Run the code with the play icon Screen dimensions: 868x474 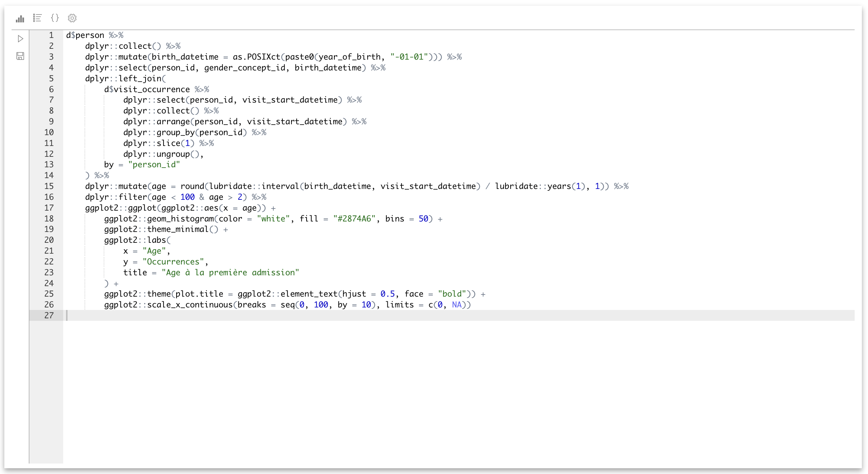pos(21,39)
